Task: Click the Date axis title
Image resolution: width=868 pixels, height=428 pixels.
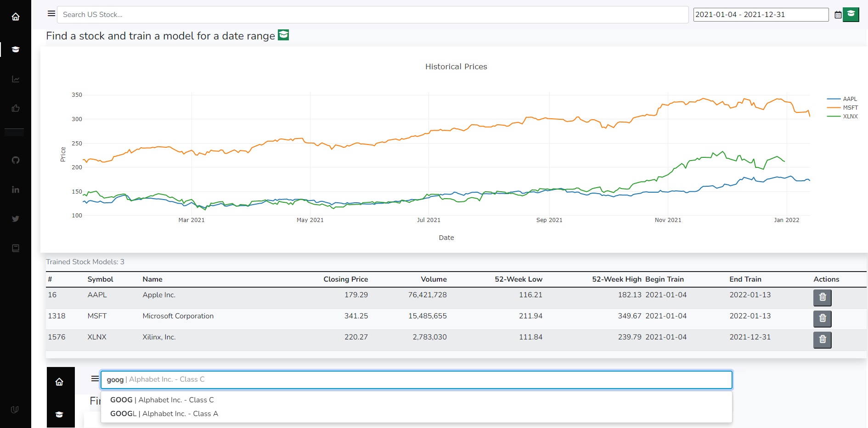Action: [x=446, y=238]
